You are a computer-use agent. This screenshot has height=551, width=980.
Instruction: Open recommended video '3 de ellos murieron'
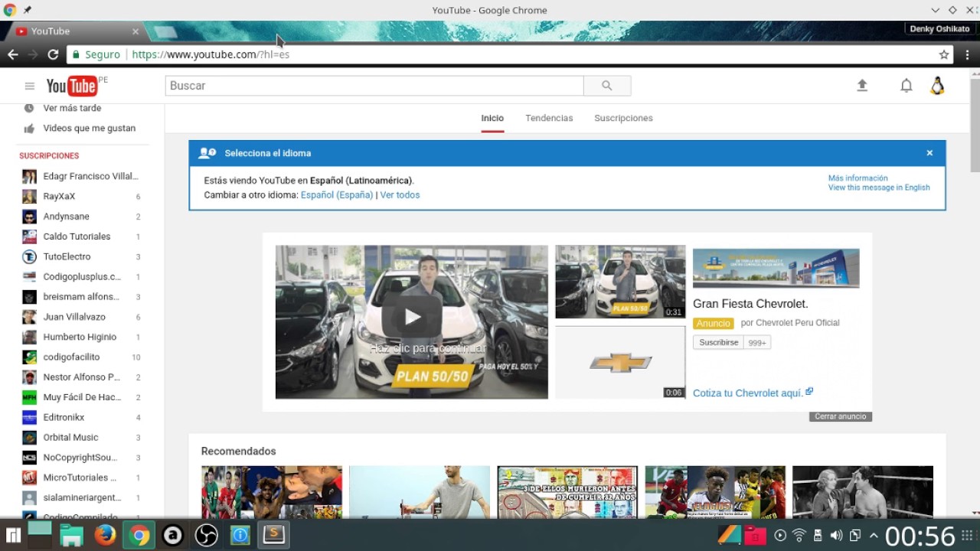tap(567, 492)
